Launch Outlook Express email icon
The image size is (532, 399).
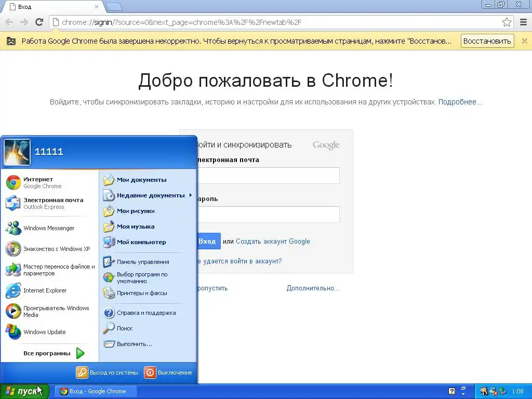tap(14, 203)
